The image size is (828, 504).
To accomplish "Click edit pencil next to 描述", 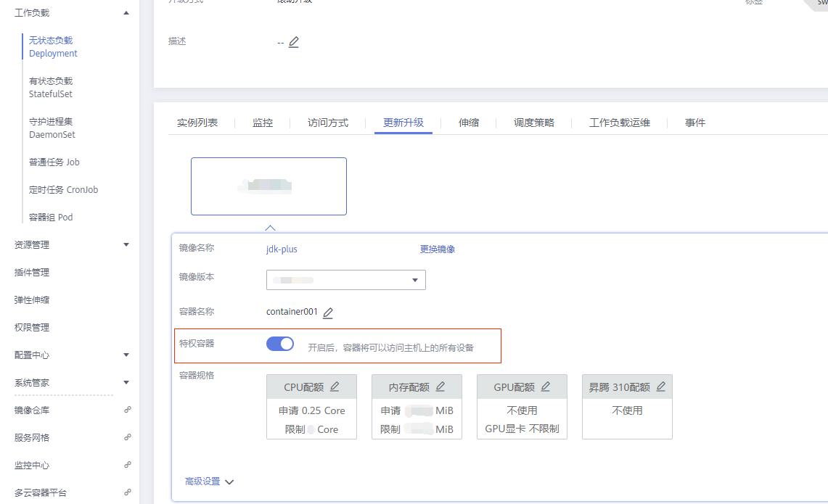I will [293, 42].
